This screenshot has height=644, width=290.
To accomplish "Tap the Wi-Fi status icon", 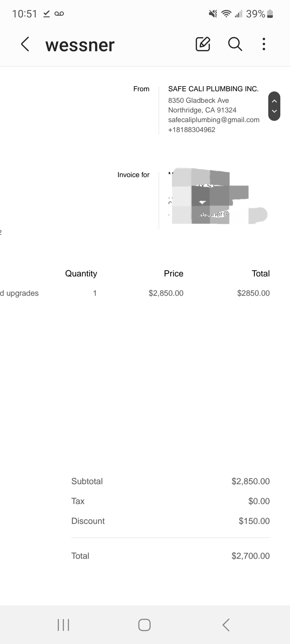I will click(x=226, y=13).
